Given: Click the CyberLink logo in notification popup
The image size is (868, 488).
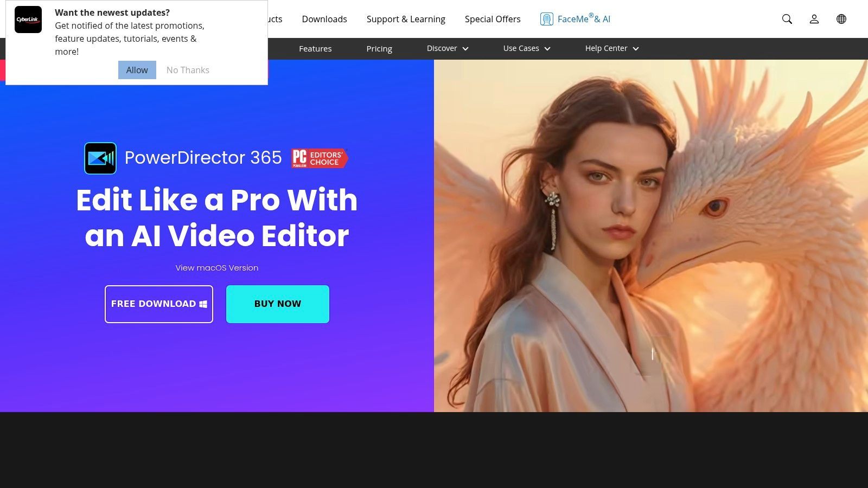Looking at the screenshot, I should (28, 20).
